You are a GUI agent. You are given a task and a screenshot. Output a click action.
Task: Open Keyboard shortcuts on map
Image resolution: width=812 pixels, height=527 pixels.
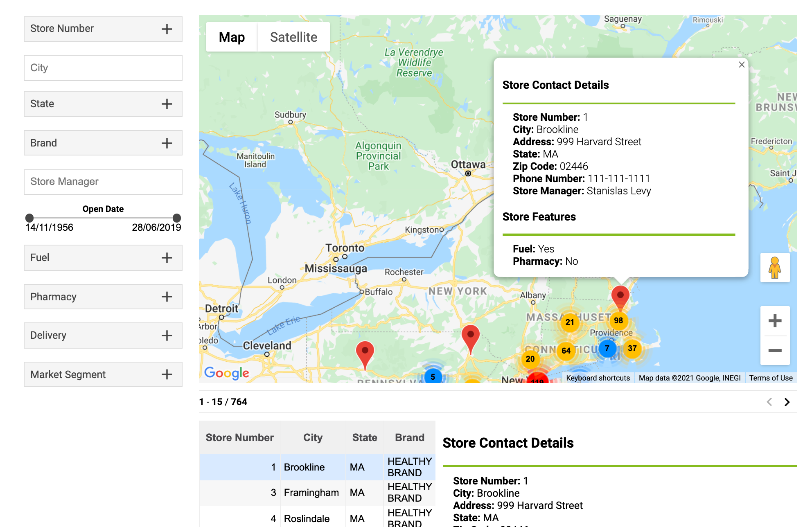coord(598,378)
